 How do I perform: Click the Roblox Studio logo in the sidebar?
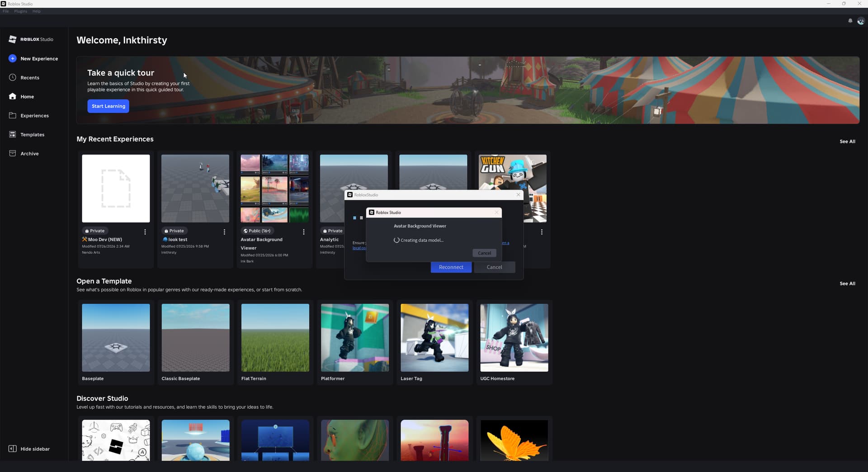pyautogui.click(x=31, y=39)
